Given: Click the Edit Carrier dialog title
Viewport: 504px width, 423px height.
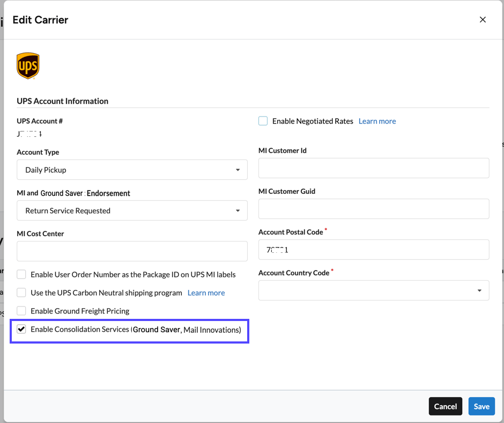Looking at the screenshot, I should click(x=40, y=20).
